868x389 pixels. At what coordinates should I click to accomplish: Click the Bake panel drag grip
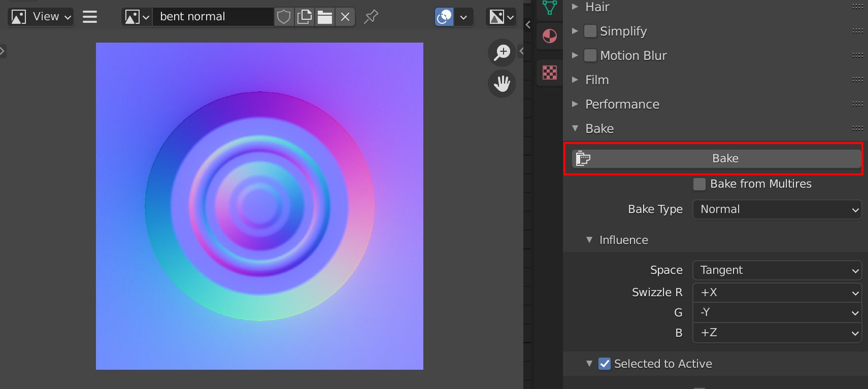858,128
